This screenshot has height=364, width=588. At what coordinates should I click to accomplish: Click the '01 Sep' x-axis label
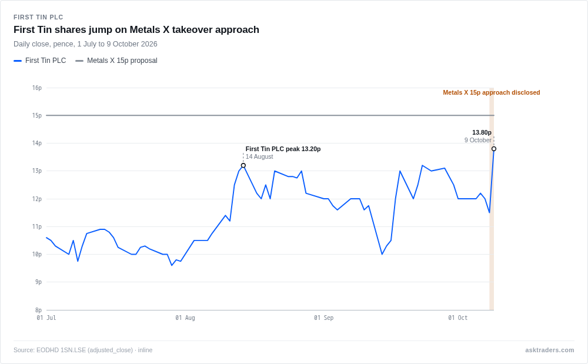coord(323,318)
